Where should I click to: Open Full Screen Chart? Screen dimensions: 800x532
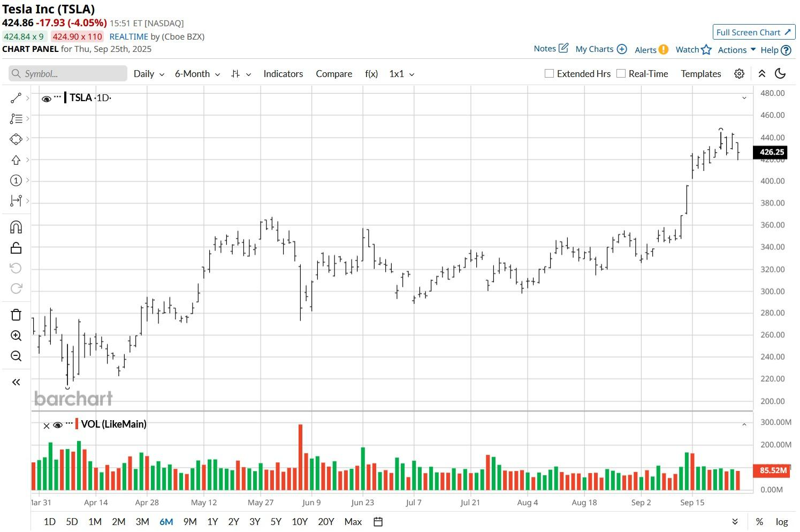pos(754,32)
